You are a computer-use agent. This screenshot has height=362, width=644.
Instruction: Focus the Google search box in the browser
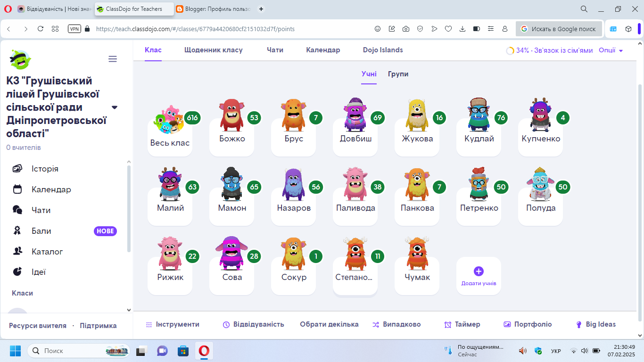coord(559,29)
